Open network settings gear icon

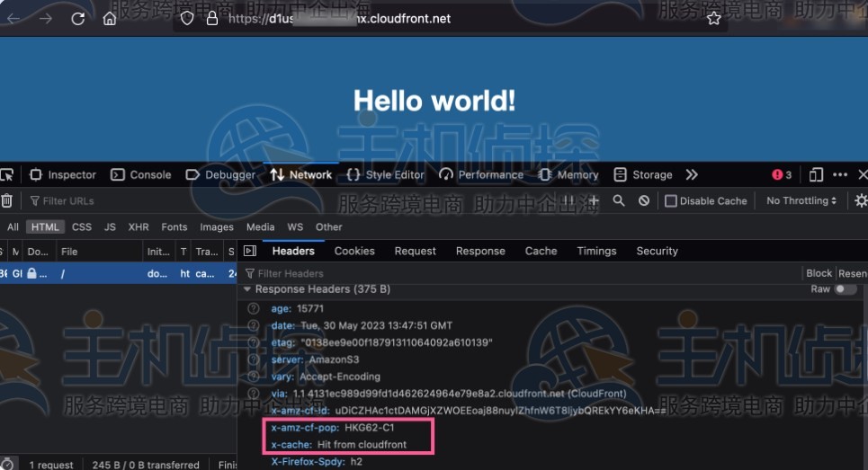coord(861,200)
